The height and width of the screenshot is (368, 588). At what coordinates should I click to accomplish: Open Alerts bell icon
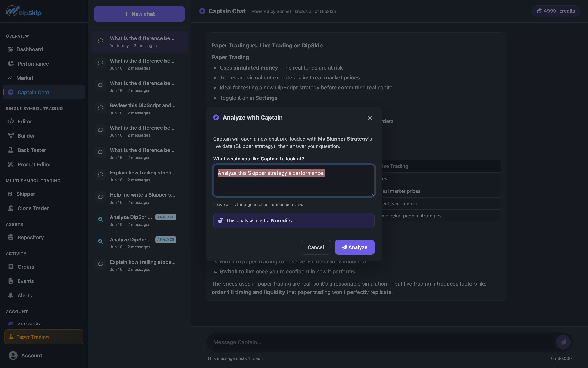pos(11,295)
